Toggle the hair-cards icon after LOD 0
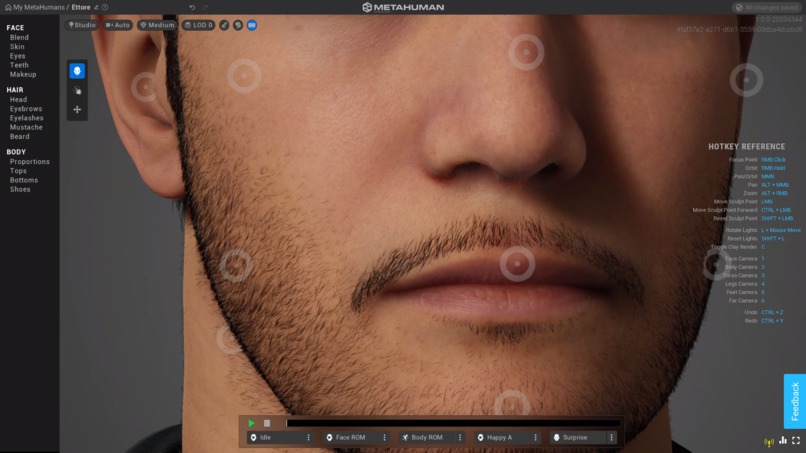This screenshot has width=806, height=453. (224, 25)
